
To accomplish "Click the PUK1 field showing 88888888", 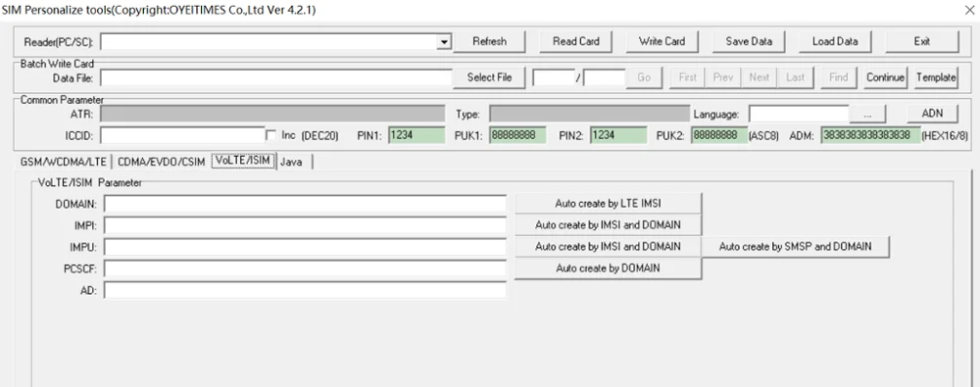I will pyautogui.click(x=518, y=135).
